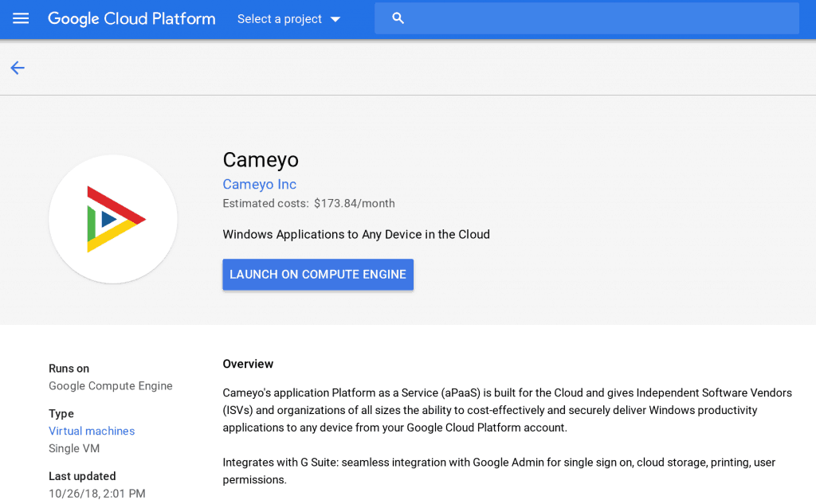Click the paragraph starting Integrates with G Suite

(x=499, y=471)
